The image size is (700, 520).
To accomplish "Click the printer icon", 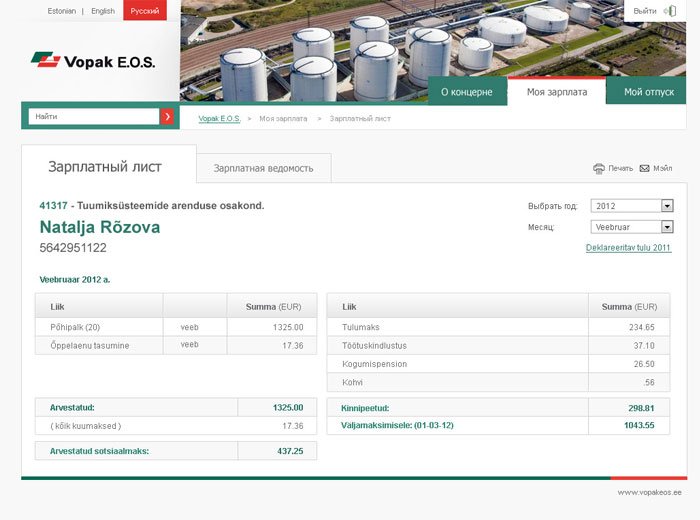I will pos(599,168).
